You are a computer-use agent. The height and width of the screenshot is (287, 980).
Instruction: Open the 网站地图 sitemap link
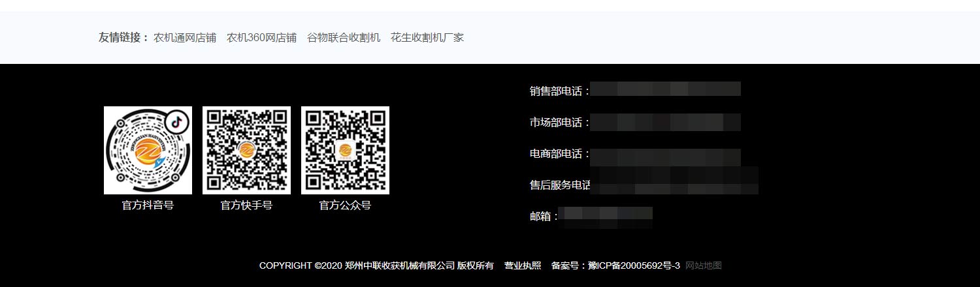[x=704, y=265]
